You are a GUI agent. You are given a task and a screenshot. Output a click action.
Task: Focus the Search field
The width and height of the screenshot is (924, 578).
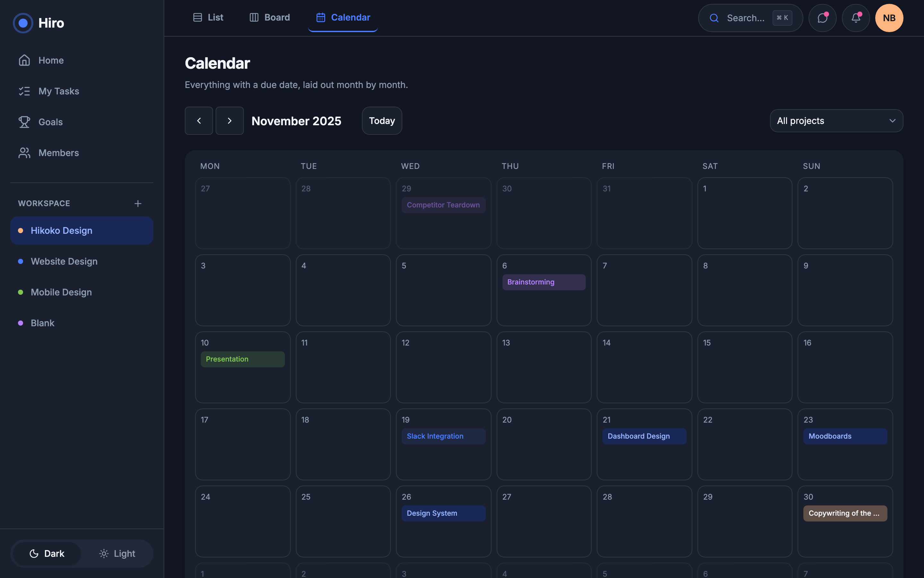tap(750, 18)
